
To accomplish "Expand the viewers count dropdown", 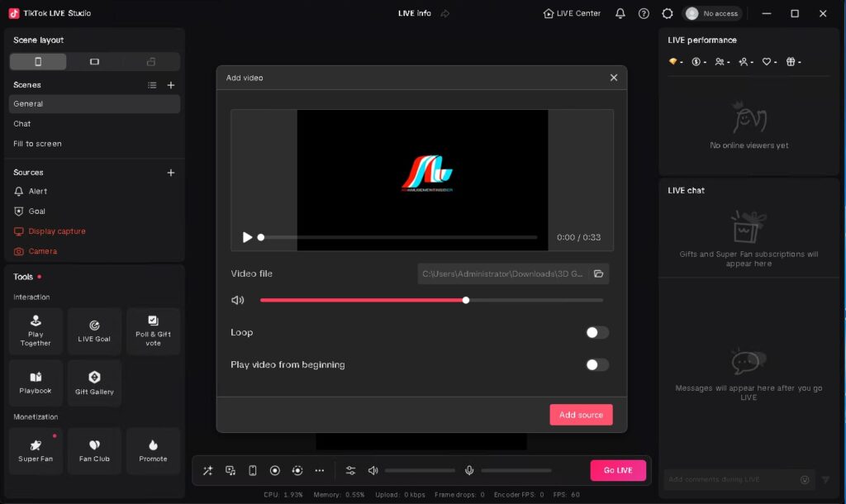I will coord(723,61).
